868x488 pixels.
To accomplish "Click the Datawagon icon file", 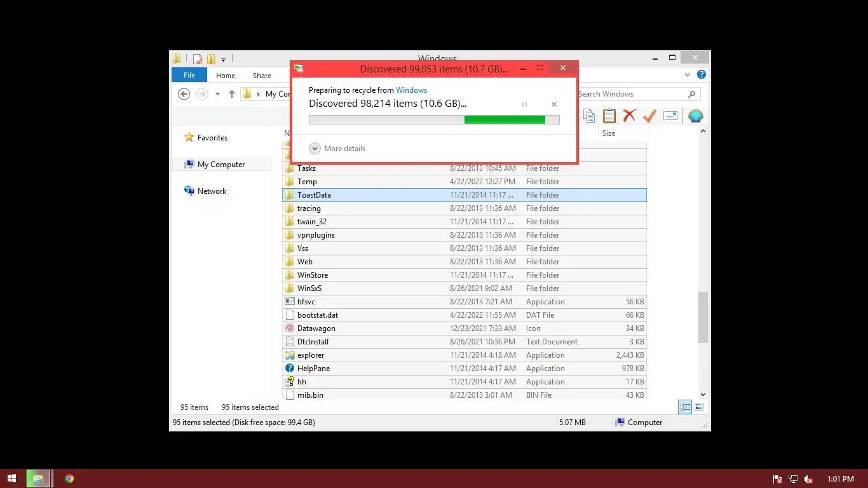I will click(290, 329).
